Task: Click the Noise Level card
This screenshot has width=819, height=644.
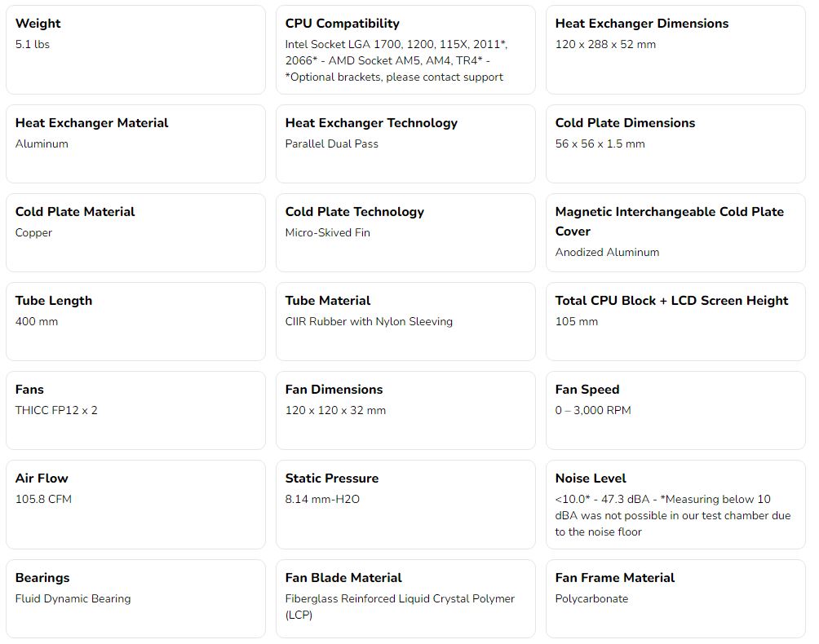Action: point(675,504)
